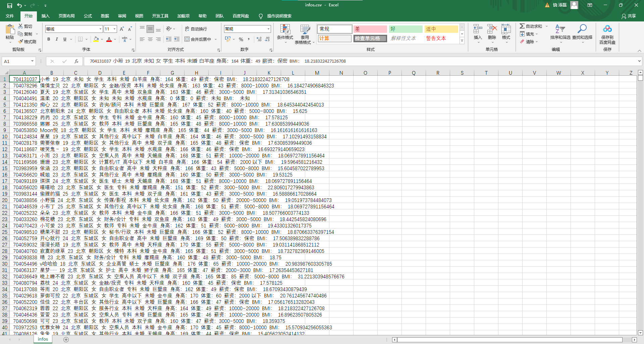Toggle middle vertical alignment
The width and height of the screenshot is (644, 344).
(150, 29)
